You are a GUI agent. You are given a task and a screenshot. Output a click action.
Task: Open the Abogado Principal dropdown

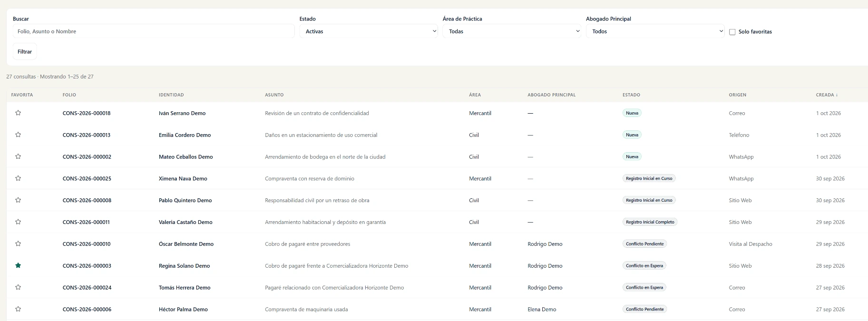click(655, 31)
